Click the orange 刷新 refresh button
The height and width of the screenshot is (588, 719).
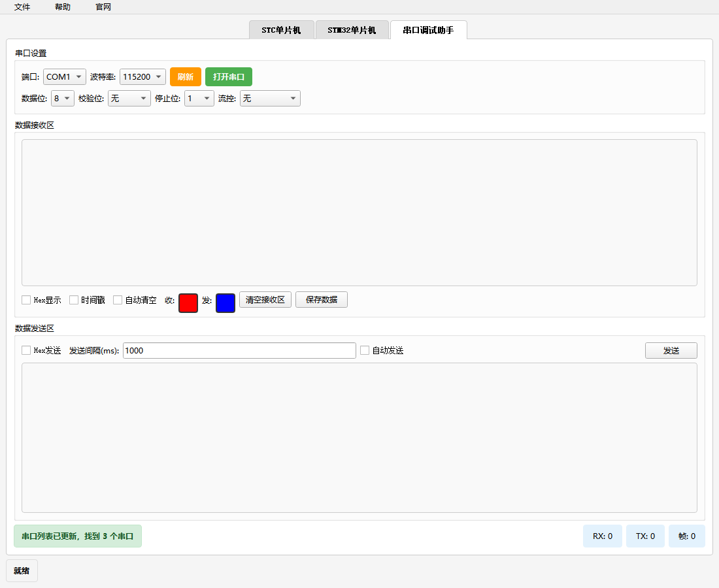[185, 77]
